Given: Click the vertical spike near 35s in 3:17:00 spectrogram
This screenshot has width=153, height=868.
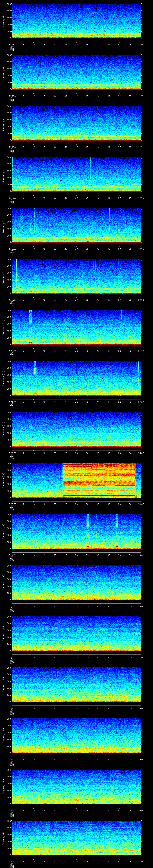Looking at the screenshot, I should point(86,162).
